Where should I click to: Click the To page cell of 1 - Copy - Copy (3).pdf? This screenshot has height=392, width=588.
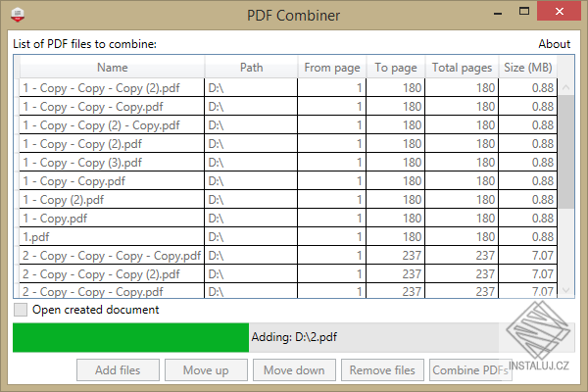(396, 163)
